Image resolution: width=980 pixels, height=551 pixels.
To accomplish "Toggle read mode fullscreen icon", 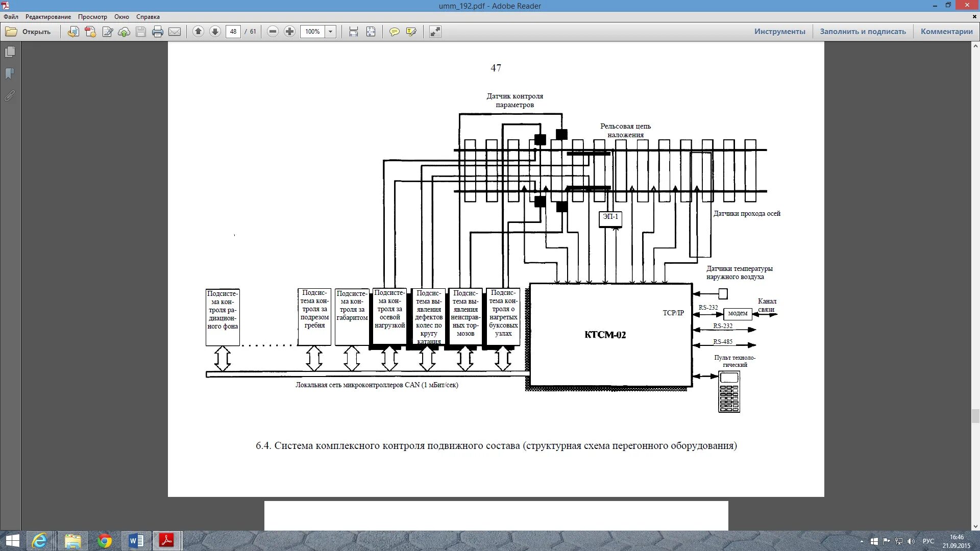I will click(435, 32).
